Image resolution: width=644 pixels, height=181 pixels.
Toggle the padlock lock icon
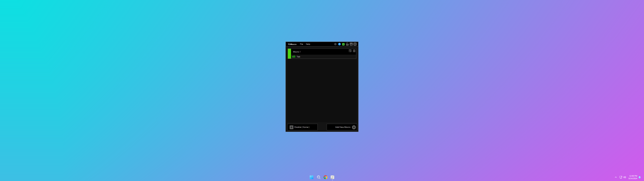pyautogui.click(x=347, y=44)
